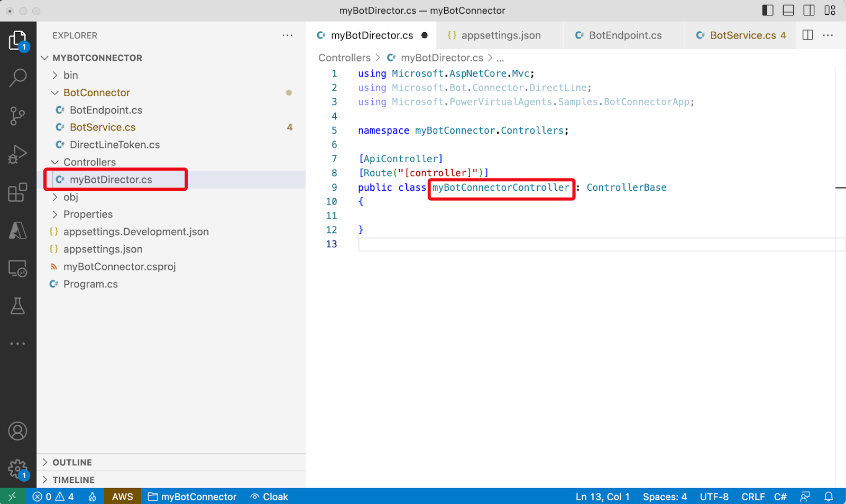Change encoding via UTF-8

[x=714, y=497]
